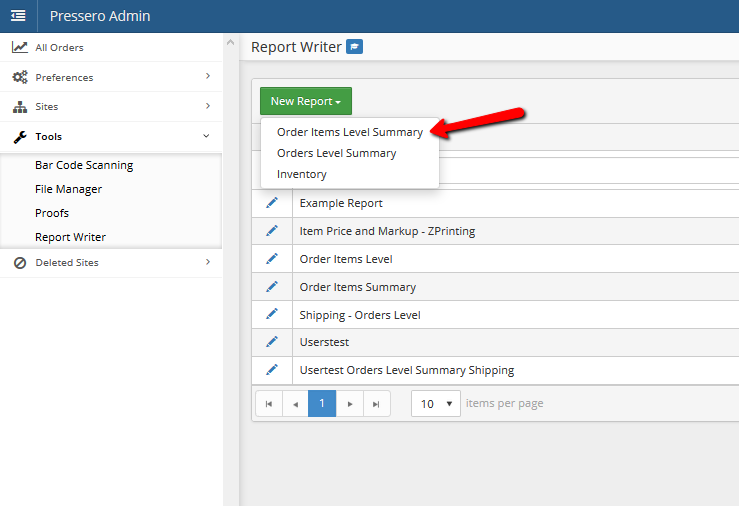Expand the Preferences sidebar section
This screenshot has height=506, width=739.
click(x=111, y=77)
